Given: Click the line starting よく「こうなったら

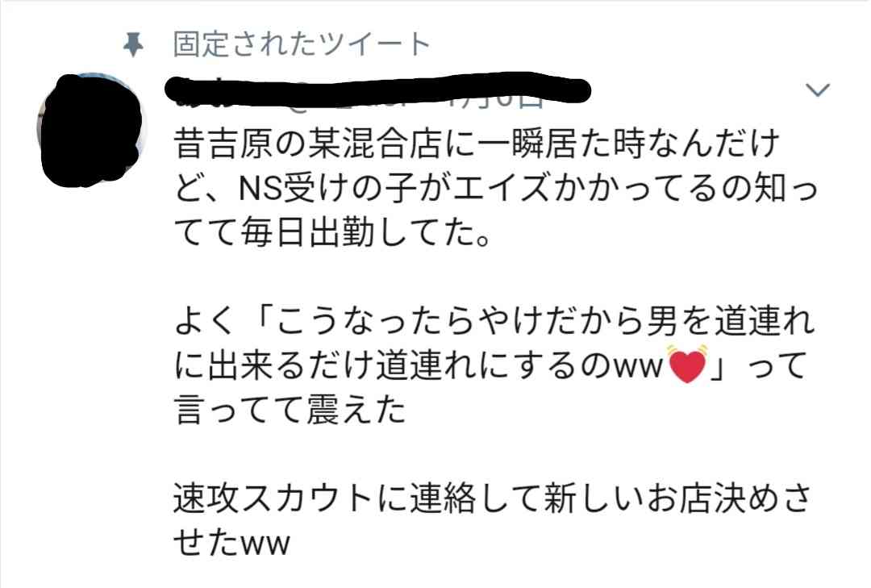Looking at the screenshot, I should pos(494,322).
